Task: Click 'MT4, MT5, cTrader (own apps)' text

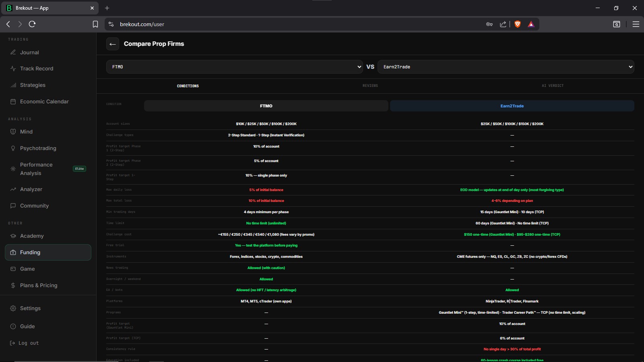Action: (266, 301)
